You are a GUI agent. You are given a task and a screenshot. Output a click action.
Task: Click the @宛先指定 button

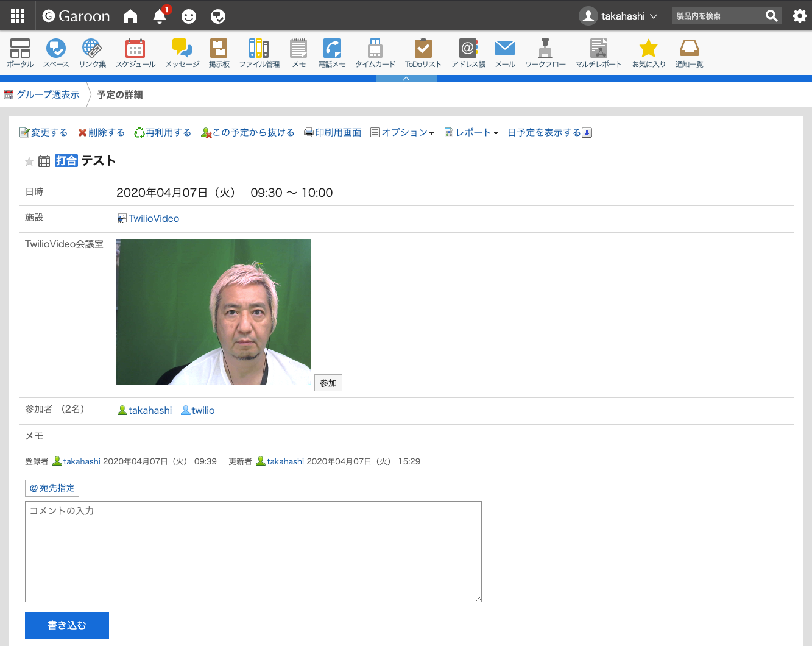(x=52, y=488)
